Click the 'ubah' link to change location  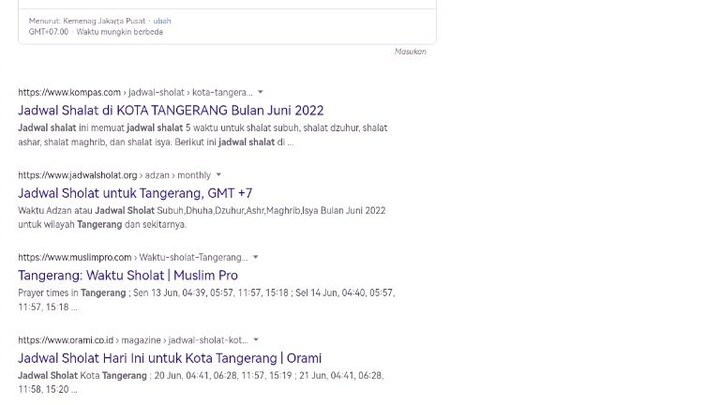click(x=162, y=21)
